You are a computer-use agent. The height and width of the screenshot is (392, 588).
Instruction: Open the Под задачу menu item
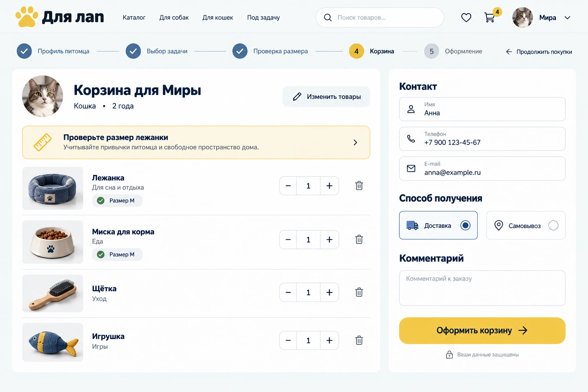[263, 18]
